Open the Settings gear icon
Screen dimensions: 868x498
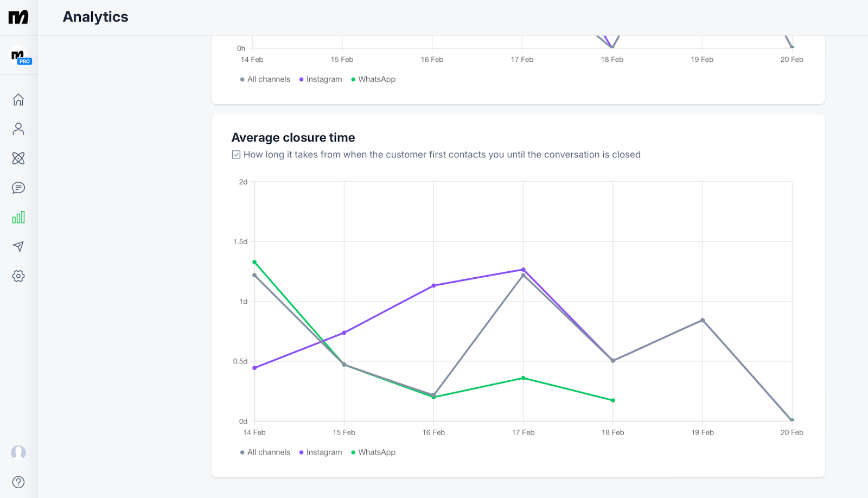point(18,276)
